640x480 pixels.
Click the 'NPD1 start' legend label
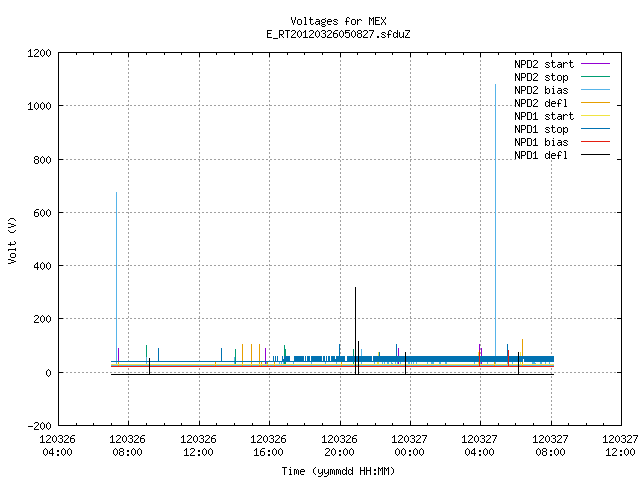544,116
